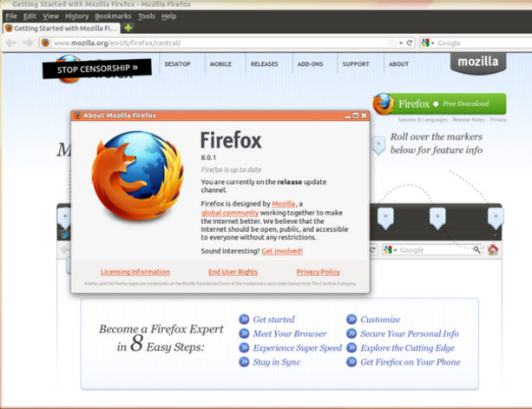
Task: Open the URL history dropdown arrow
Action: click(x=401, y=43)
